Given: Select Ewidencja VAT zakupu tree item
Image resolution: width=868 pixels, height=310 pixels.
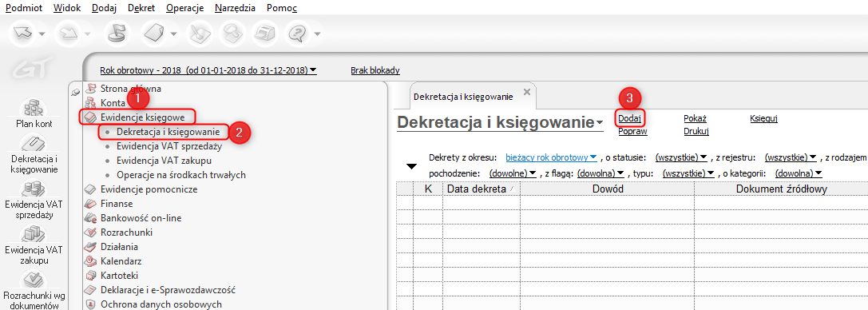Looking at the screenshot, I should click(x=164, y=161).
